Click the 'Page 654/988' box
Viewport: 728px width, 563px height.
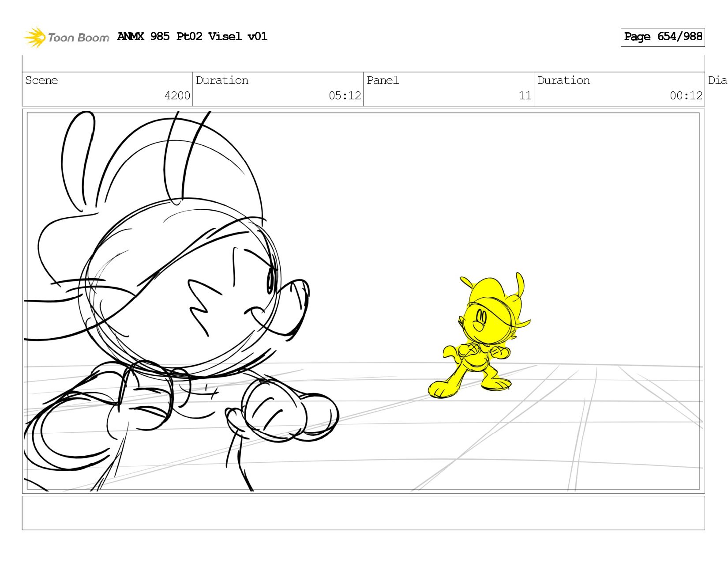[663, 37]
